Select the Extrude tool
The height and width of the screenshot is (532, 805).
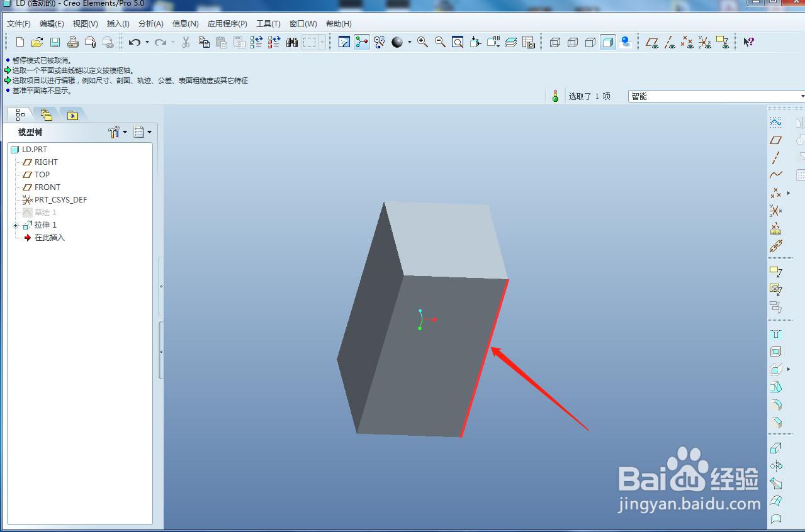tap(776, 448)
